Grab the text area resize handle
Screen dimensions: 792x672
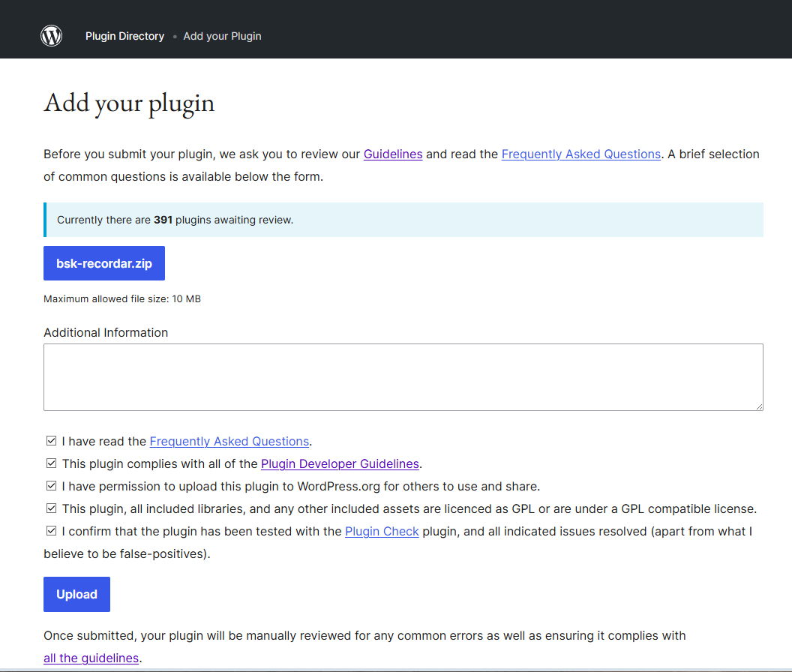coord(759,406)
